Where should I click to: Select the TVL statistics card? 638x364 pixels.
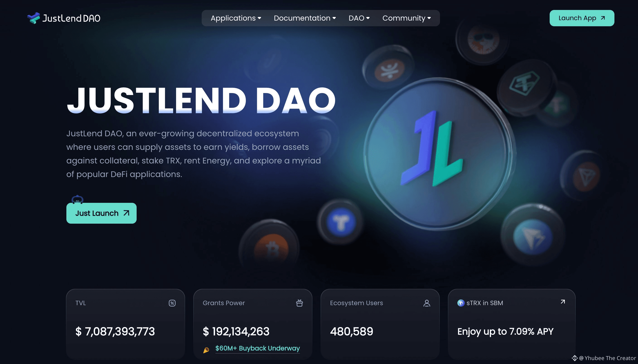(126, 324)
